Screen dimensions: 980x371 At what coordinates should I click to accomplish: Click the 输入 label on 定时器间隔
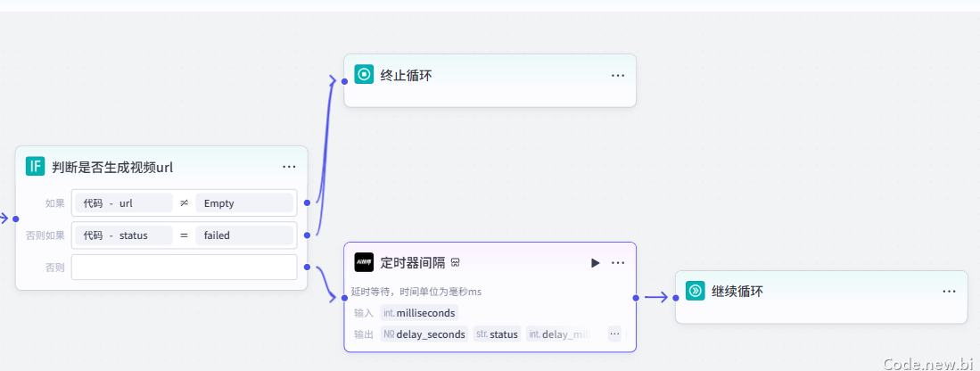364,313
